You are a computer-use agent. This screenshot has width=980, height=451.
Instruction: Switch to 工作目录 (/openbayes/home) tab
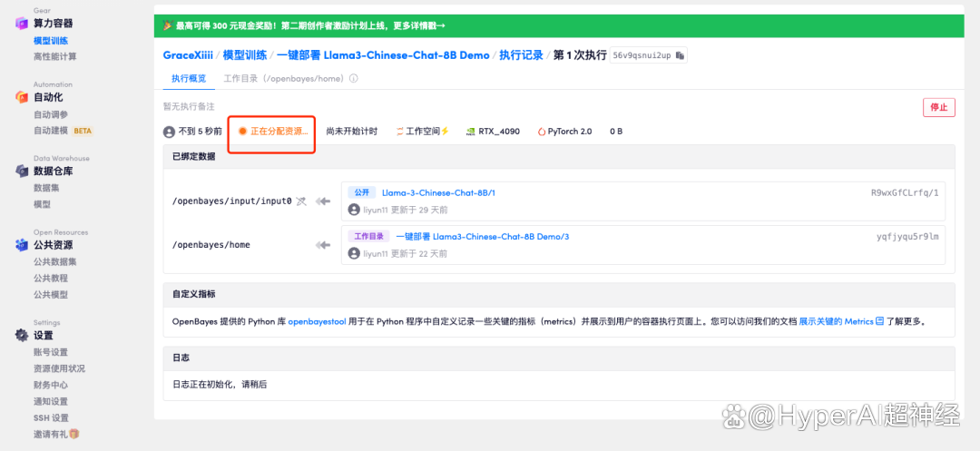284,79
